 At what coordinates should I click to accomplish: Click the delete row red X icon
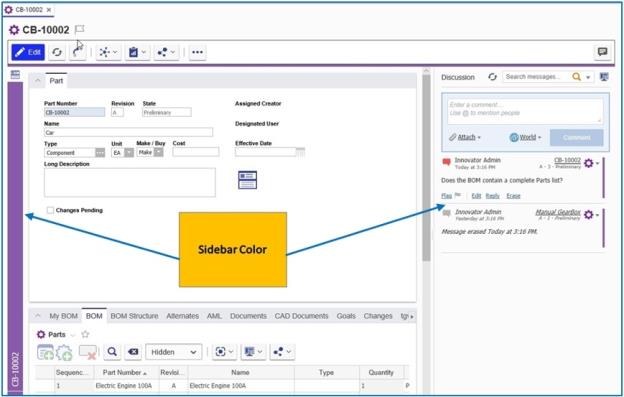pos(88,352)
